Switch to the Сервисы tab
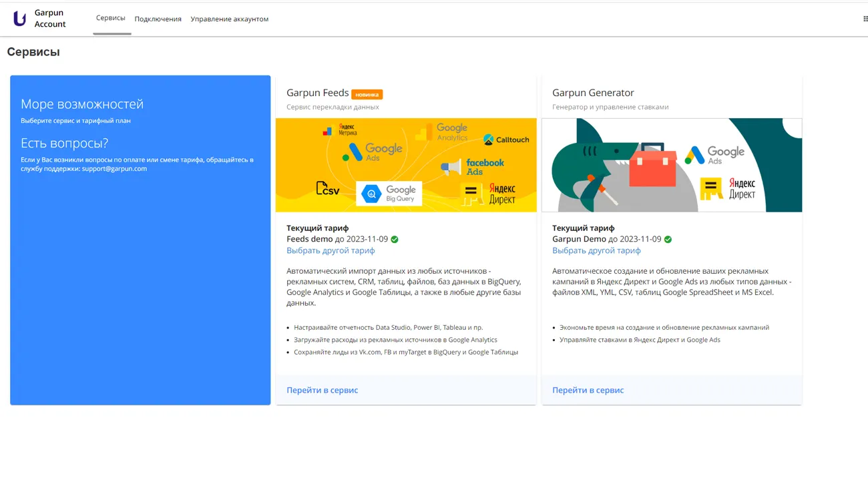This screenshot has width=868, height=488. (111, 18)
